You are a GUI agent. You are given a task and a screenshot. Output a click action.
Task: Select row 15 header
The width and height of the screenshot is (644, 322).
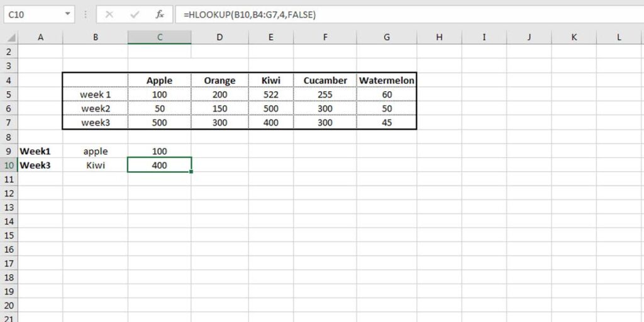pyautogui.click(x=10, y=235)
